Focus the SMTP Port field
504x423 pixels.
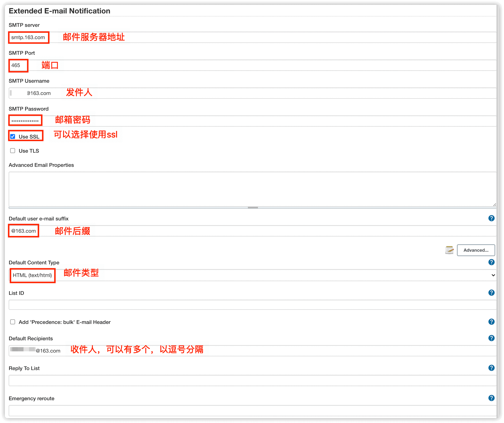[x=252, y=65]
